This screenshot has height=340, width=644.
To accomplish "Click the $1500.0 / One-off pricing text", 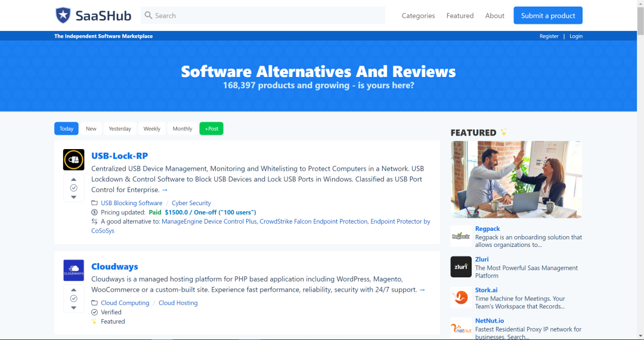I will point(210,212).
